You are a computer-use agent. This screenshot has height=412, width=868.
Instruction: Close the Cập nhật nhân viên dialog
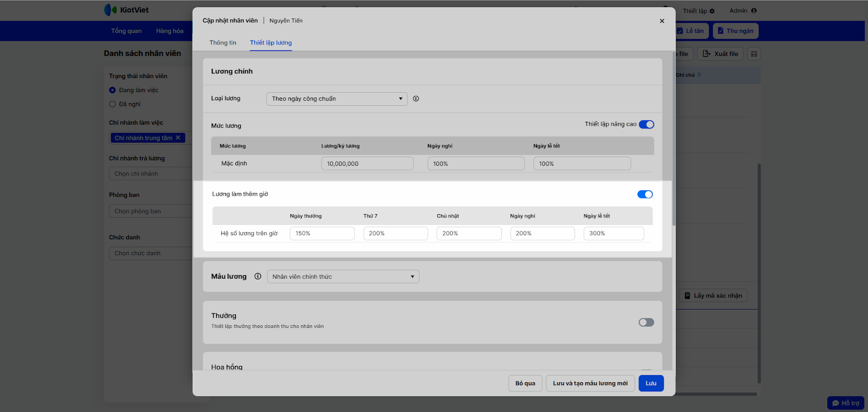pyautogui.click(x=661, y=21)
